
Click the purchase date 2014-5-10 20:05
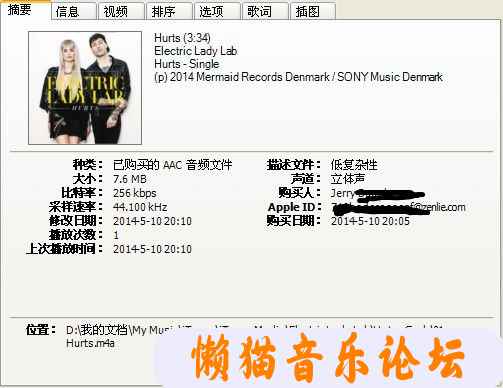coord(370,221)
